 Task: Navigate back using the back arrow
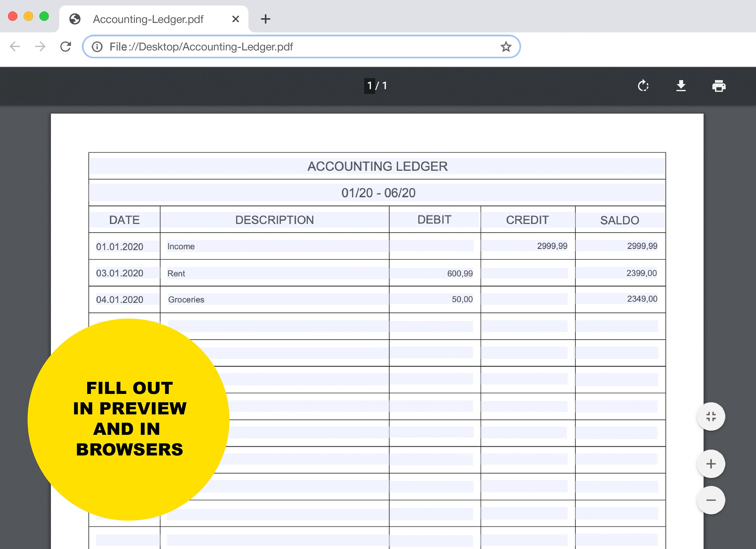(15, 47)
